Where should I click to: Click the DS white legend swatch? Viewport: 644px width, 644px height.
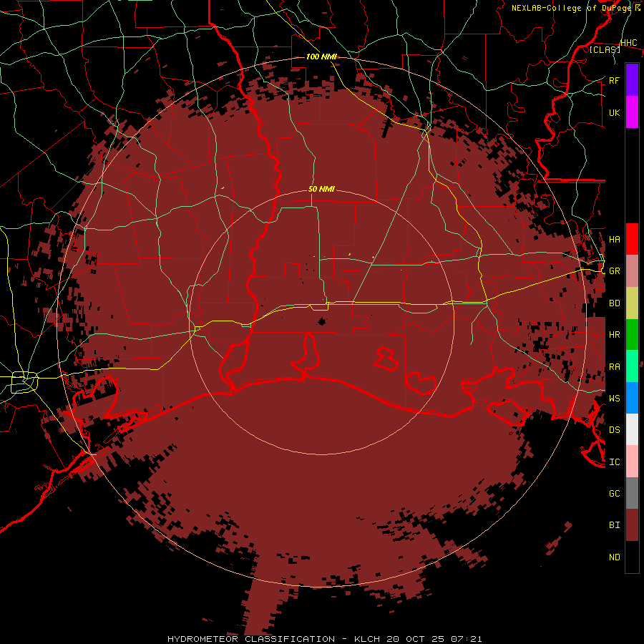(x=632, y=429)
